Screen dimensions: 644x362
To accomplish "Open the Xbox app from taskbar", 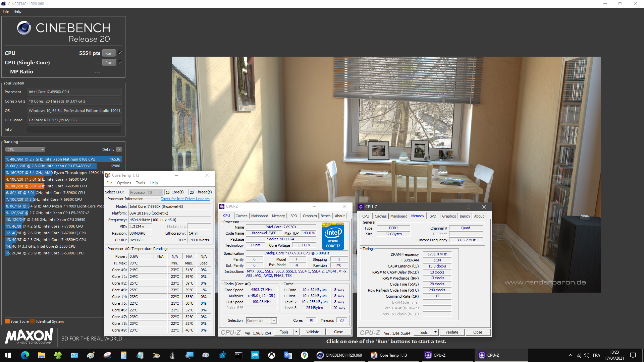I will coord(271,355).
